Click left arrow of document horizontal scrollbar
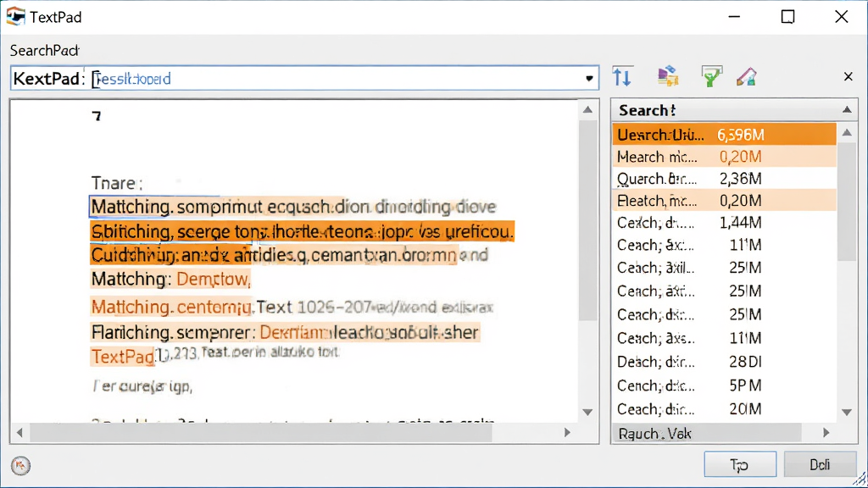This screenshot has width=868, height=488. (20, 433)
